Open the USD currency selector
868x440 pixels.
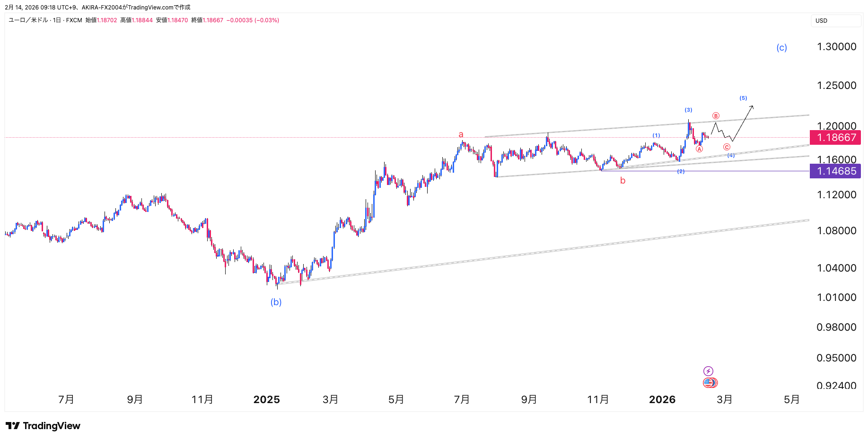pyautogui.click(x=835, y=20)
